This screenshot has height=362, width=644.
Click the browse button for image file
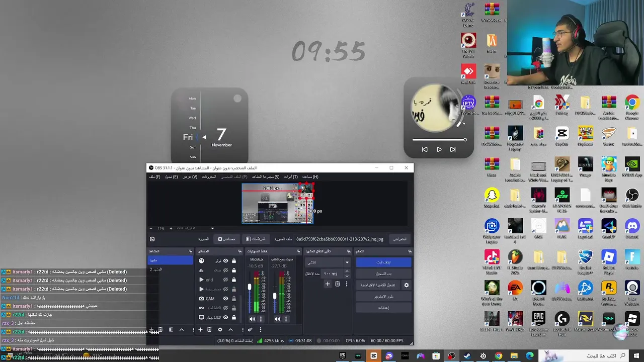pyautogui.click(x=399, y=239)
